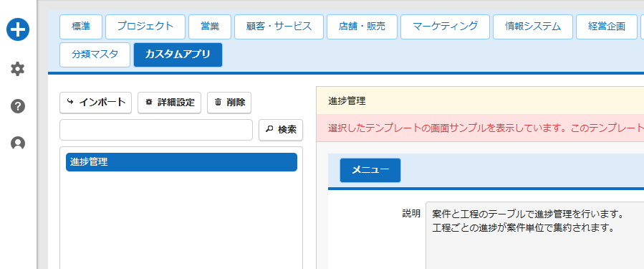Select the カスタムアプリ tab

178,55
